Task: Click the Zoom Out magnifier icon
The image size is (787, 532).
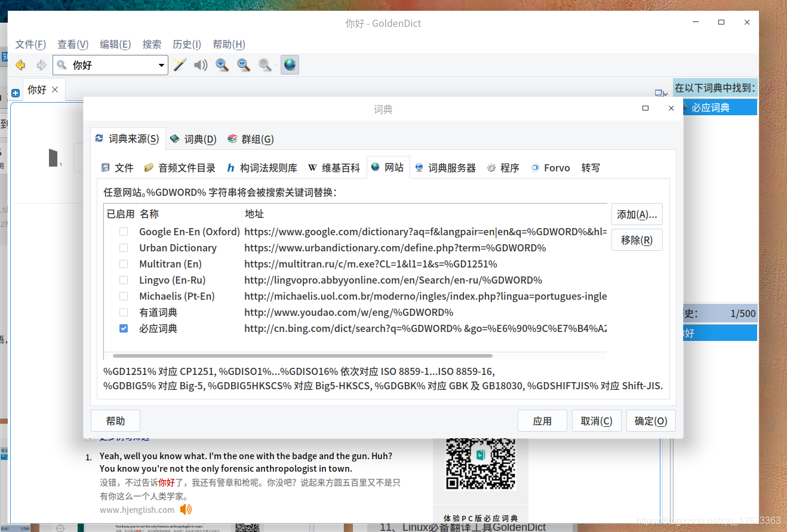Action: click(x=244, y=65)
